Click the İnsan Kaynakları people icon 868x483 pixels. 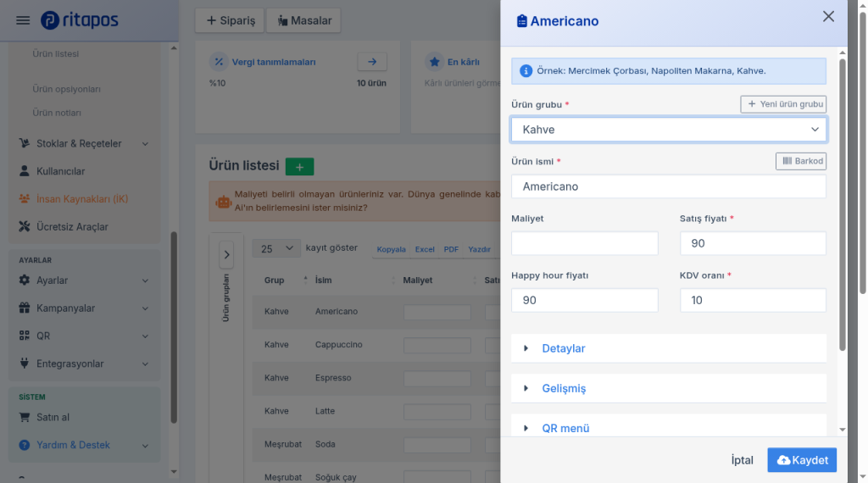pyautogui.click(x=25, y=198)
